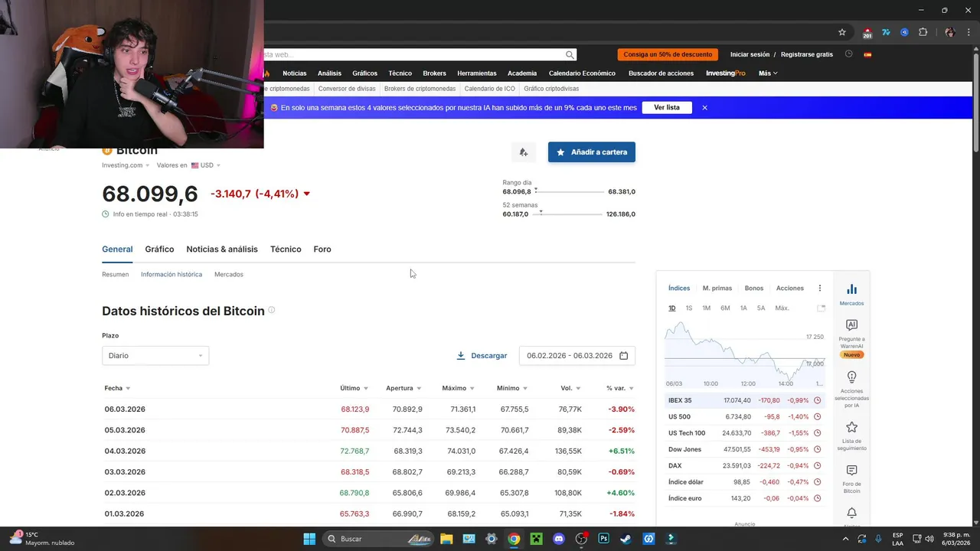Select the 1S chart range
Screen dimensions: 980x551
(x=689, y=308)
